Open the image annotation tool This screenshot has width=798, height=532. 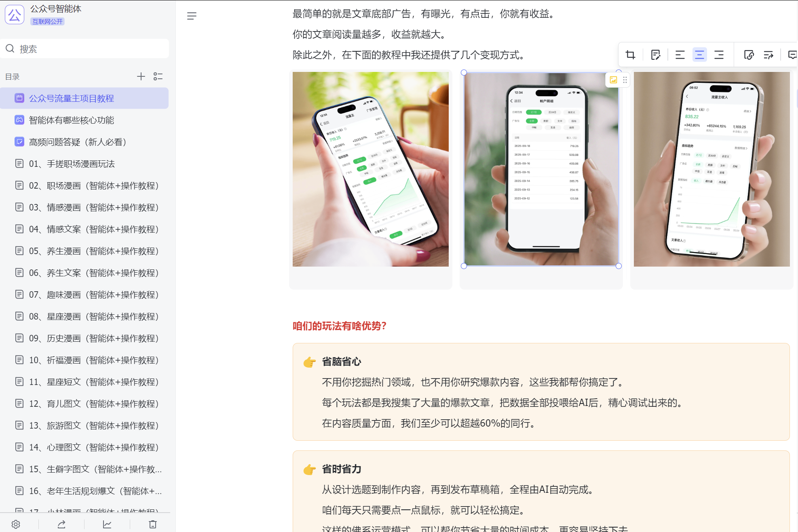click(655, 55)
